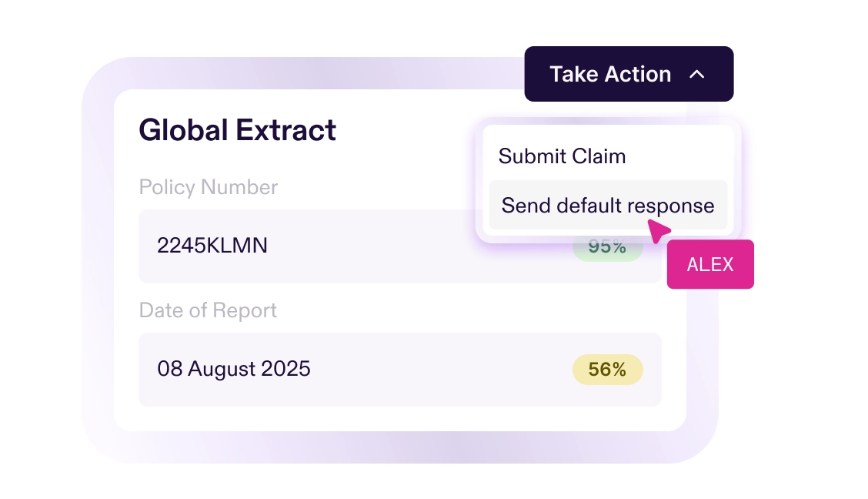Click the Take Action button
This screenshot has width=868, height=499.
pyautogui.click(x=629, y=74)
